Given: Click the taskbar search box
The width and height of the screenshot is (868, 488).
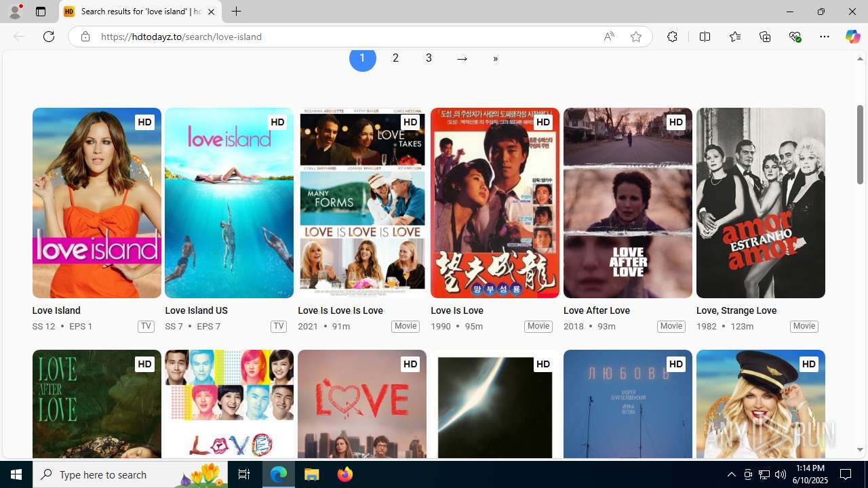Looking at the screenshot, I should coord(131,474).
